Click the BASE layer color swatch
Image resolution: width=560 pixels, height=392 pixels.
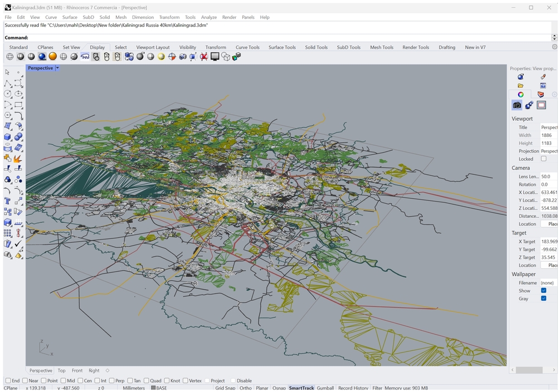point(153,388)
